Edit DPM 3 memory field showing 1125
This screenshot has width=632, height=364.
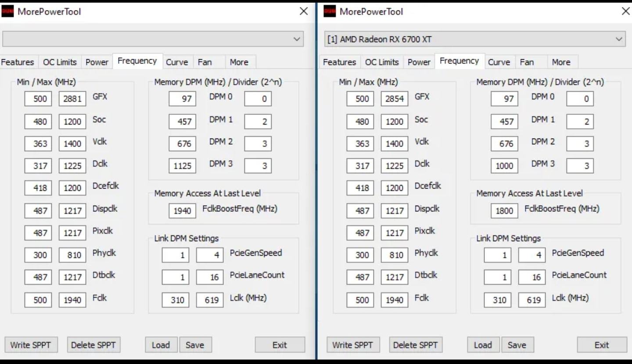182,166
